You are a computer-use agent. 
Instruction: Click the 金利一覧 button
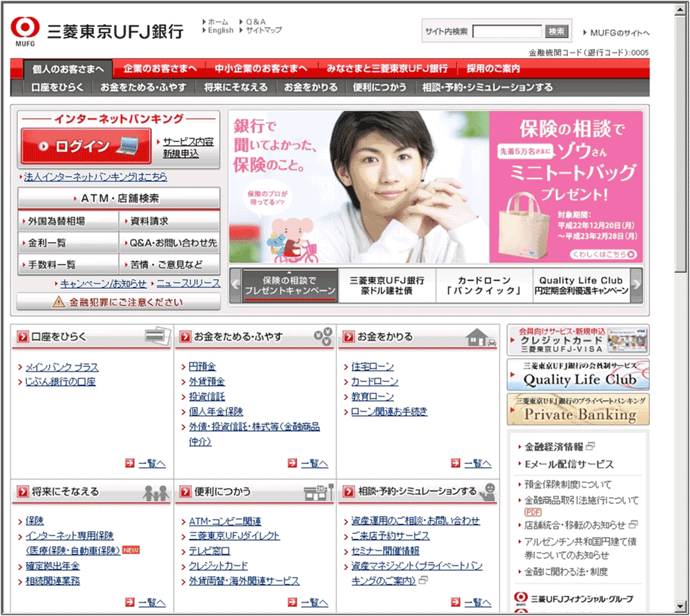pos(68,243)
